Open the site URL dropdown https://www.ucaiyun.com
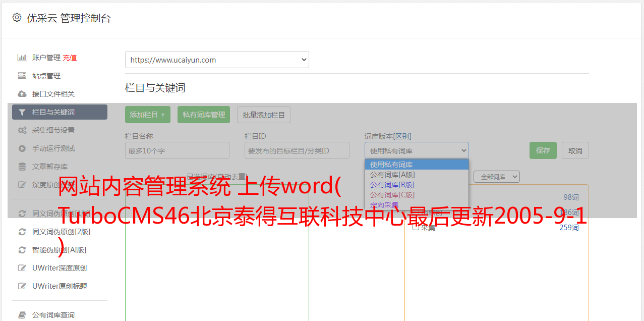Viewport: 644px width, 321px height. (217, 60)
